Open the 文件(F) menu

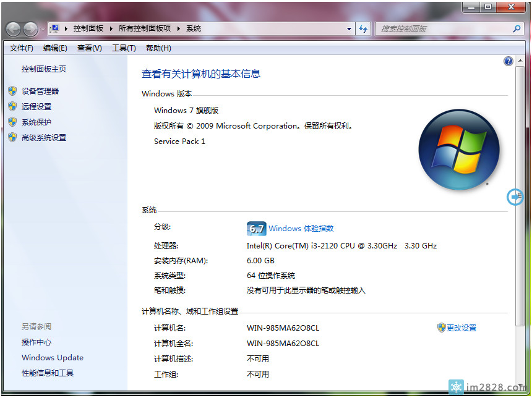(22, 48)
